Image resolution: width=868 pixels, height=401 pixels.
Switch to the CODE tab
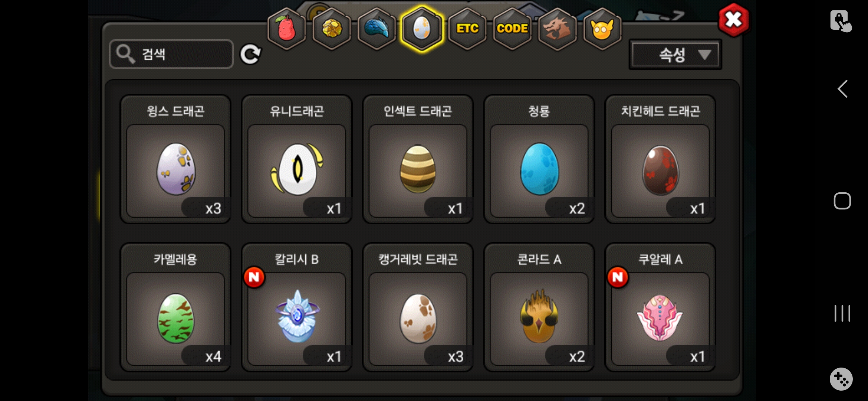click(x=512, y=29)
